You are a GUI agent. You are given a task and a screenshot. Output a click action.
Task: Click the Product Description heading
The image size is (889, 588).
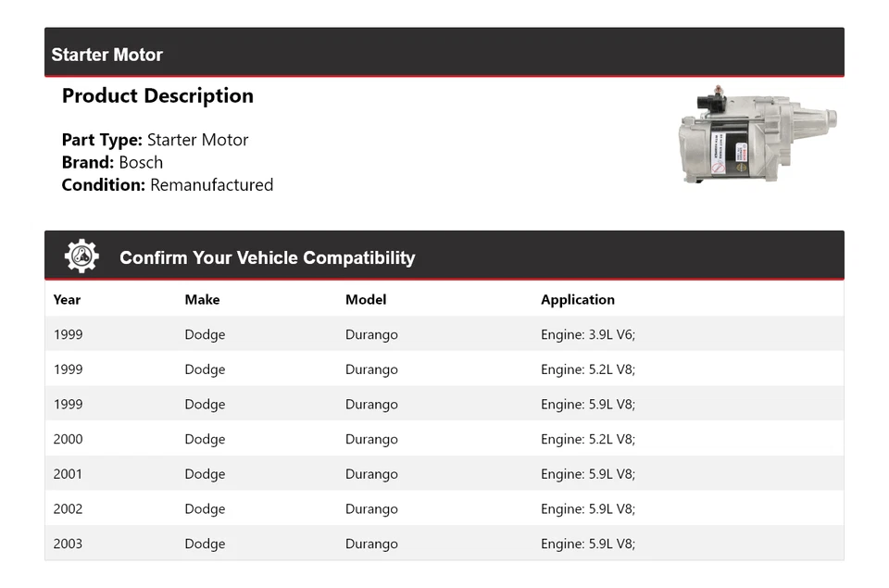[157, 95]
